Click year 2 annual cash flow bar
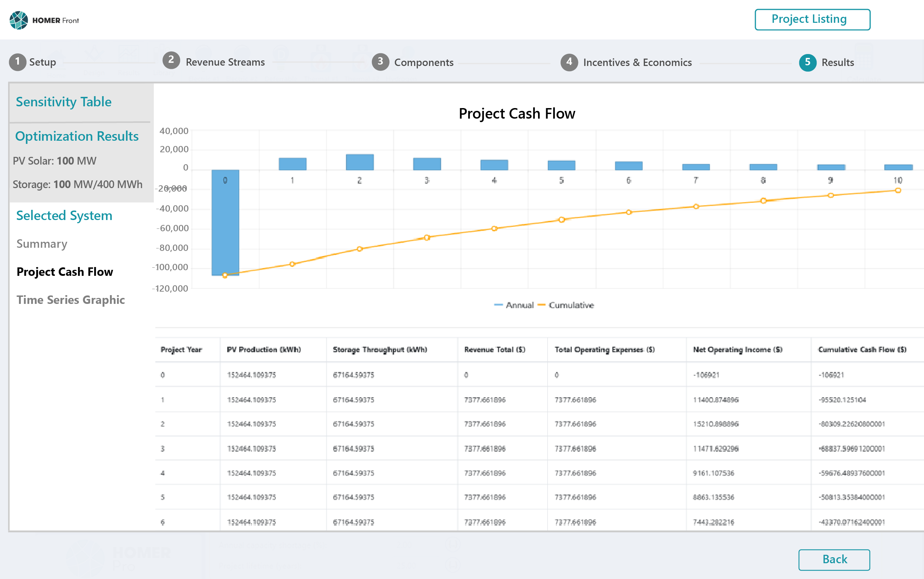The width and height of the screenshot is (924, 579). 360,162
